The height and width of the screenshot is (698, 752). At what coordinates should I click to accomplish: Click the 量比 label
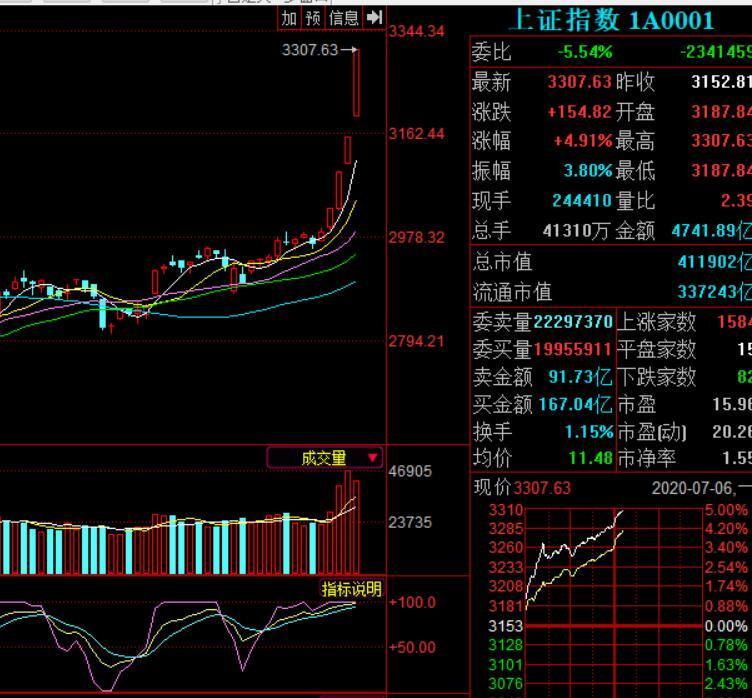pos(635,201)
